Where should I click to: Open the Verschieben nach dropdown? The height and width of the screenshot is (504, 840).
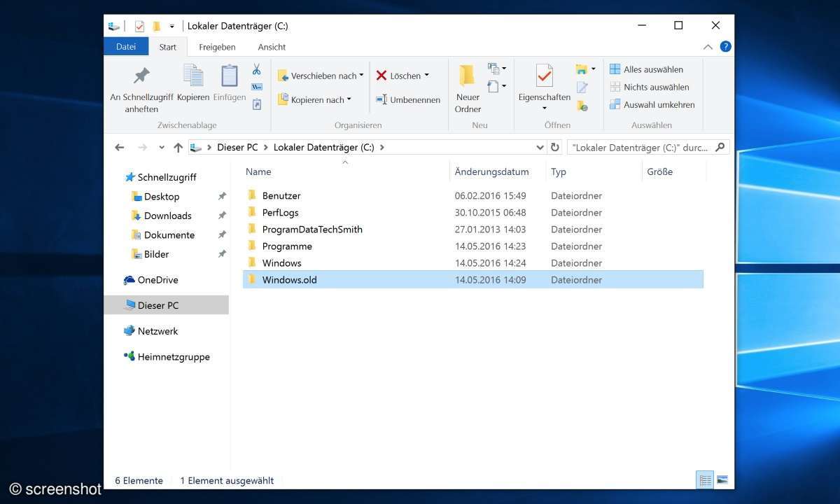pos(321,76)
